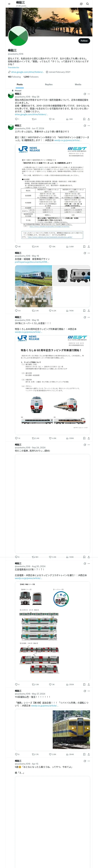Go back using the top-left arrow

pos(9,4)
